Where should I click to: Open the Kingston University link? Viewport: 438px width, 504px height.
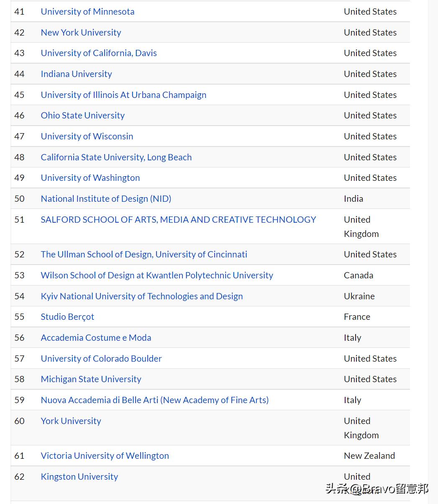pyautogui.click(x=79, y=477)
